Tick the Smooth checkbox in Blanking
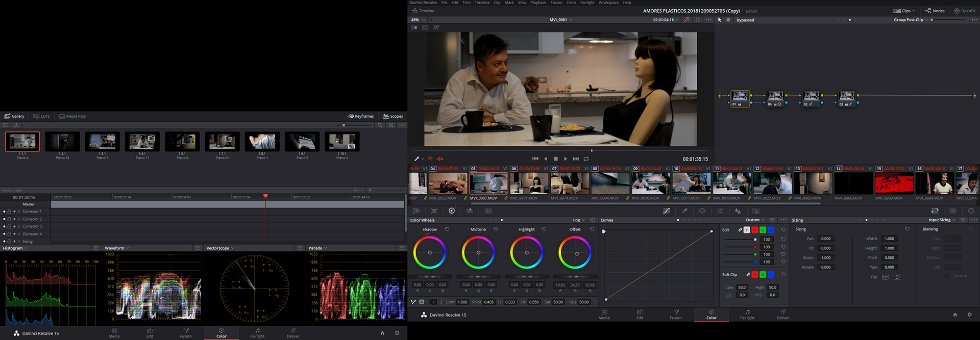980x340 pixels. (947, 276)
